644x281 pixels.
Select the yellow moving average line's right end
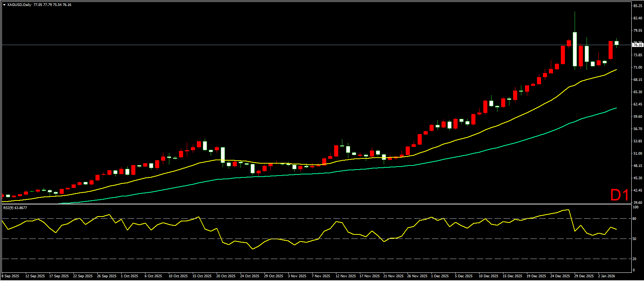tap(616, 70)
